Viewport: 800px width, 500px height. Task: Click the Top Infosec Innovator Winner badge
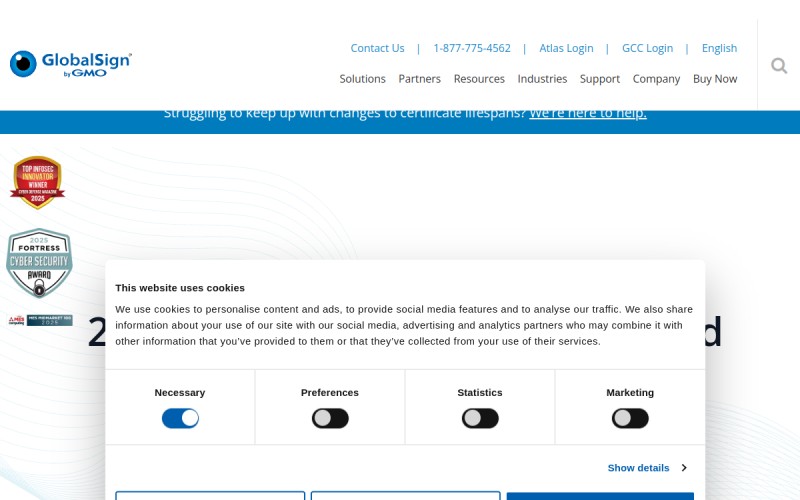click(x=37, y=183)
